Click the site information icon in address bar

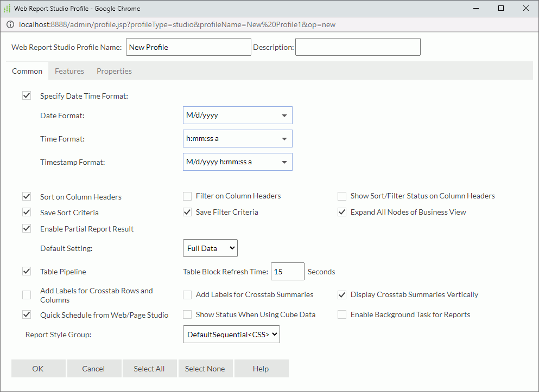tap(10, 24)
